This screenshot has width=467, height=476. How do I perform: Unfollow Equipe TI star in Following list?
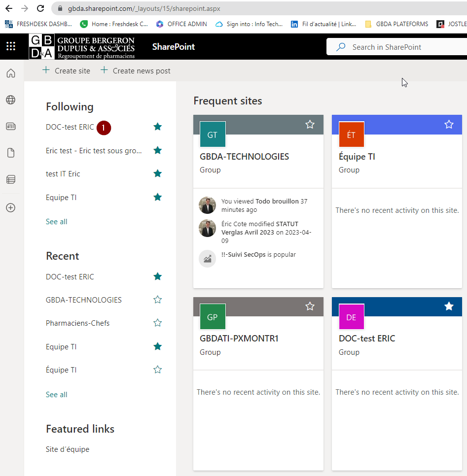(x=157, y=197)
